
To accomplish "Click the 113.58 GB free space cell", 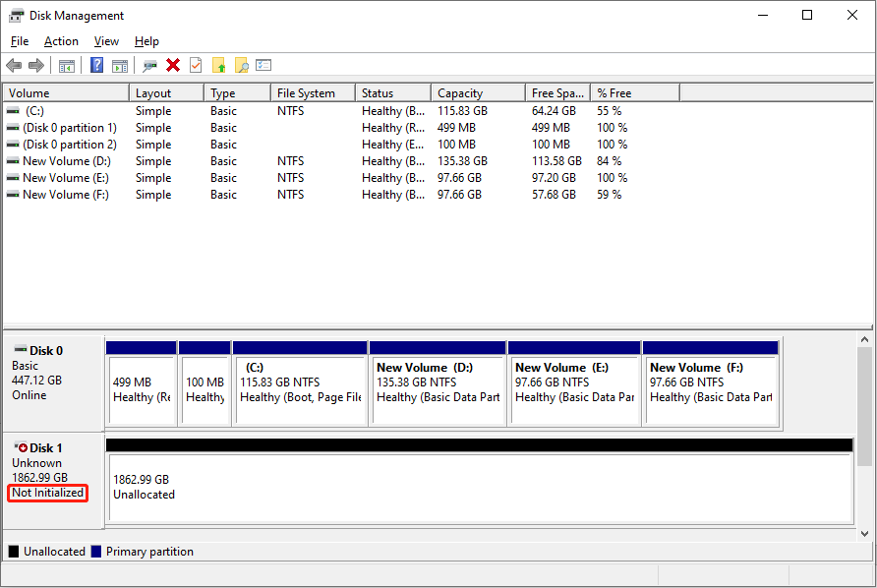I will pyautogui.click(x=556, y=161).
